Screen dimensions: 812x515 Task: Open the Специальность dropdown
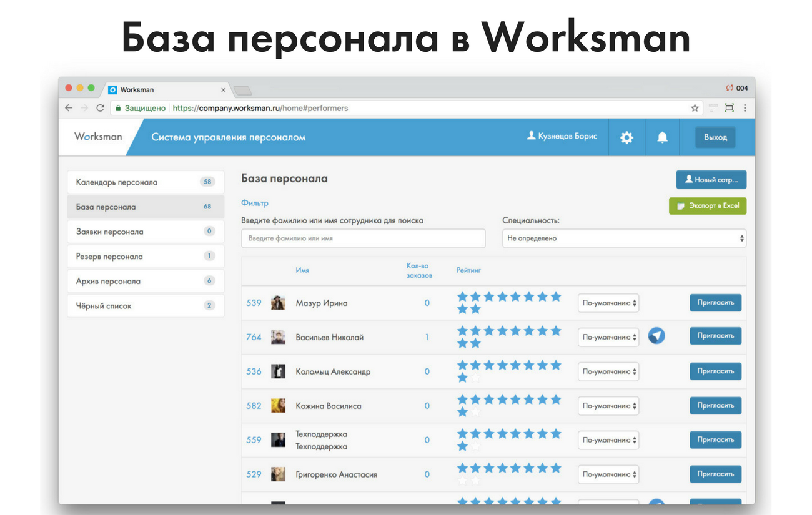point(623,238)
